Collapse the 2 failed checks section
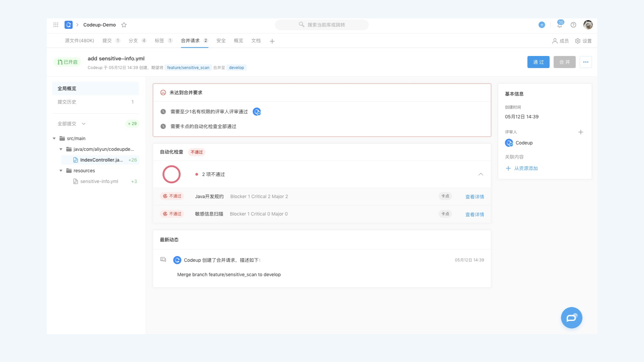 click(x=481, y=174)
